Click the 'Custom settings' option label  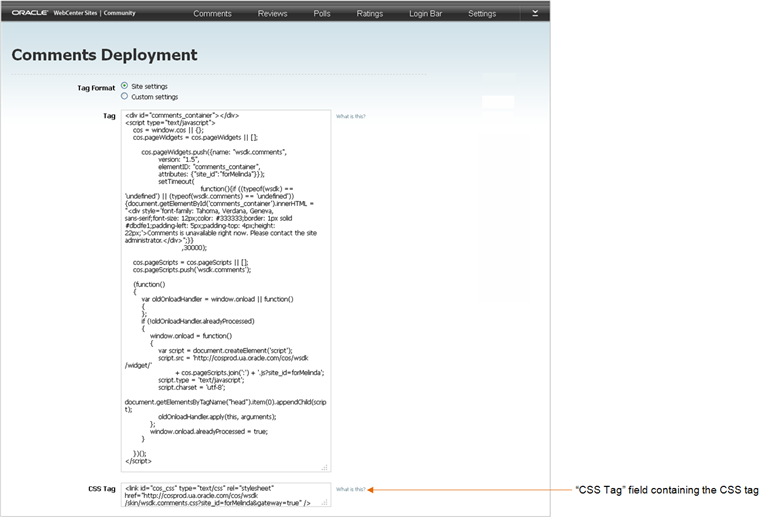click(x=154, y=97)
